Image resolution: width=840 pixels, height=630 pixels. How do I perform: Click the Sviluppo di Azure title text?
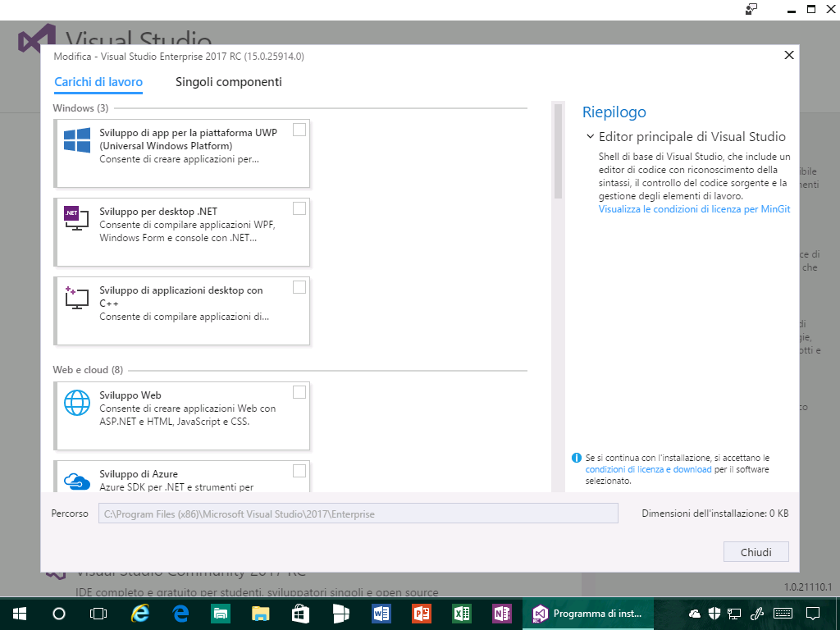[138, 473]
